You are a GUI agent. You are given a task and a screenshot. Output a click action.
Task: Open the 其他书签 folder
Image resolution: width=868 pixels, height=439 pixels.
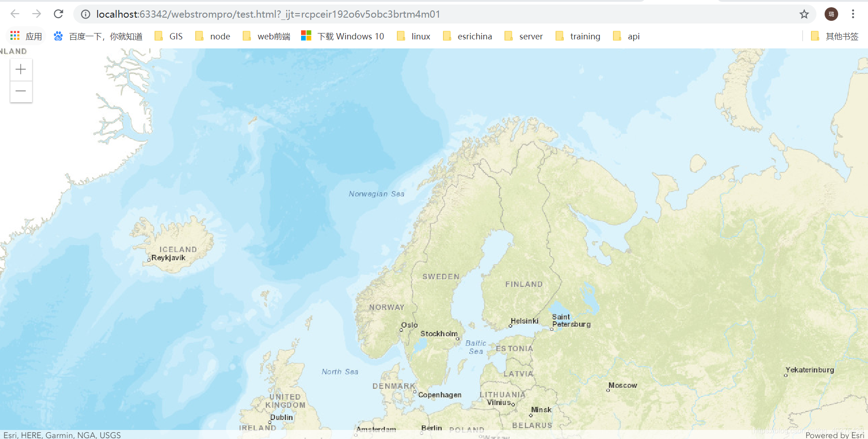click(835, 36)
